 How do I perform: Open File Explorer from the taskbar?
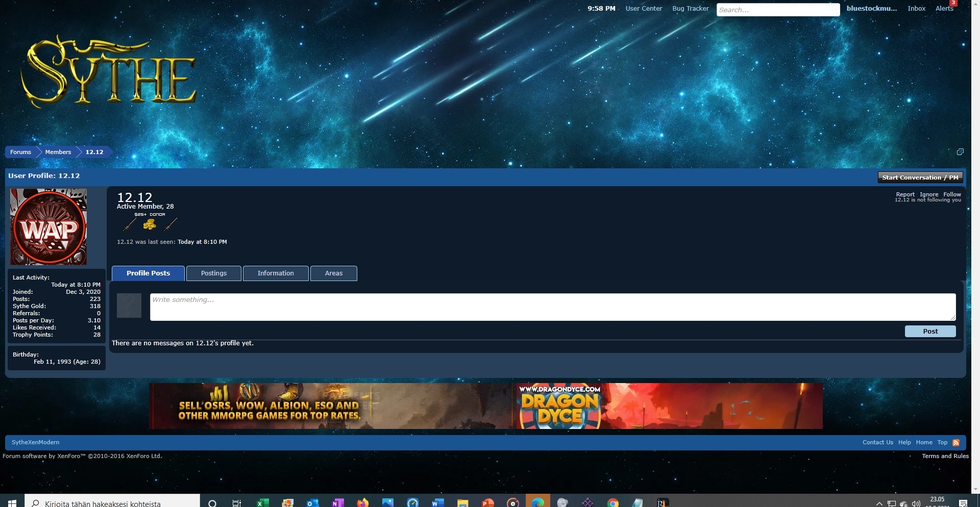pos(462,503)
